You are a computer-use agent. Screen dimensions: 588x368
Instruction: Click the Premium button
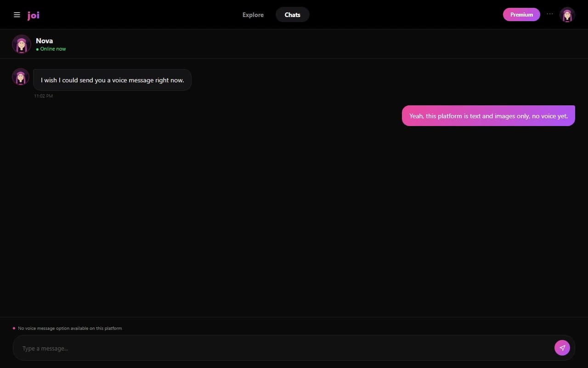pyautogui.click(x=521, y=15)
